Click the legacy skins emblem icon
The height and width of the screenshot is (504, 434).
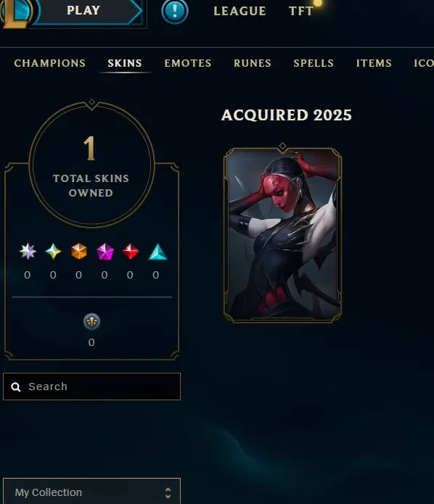[x=91, y=321]
